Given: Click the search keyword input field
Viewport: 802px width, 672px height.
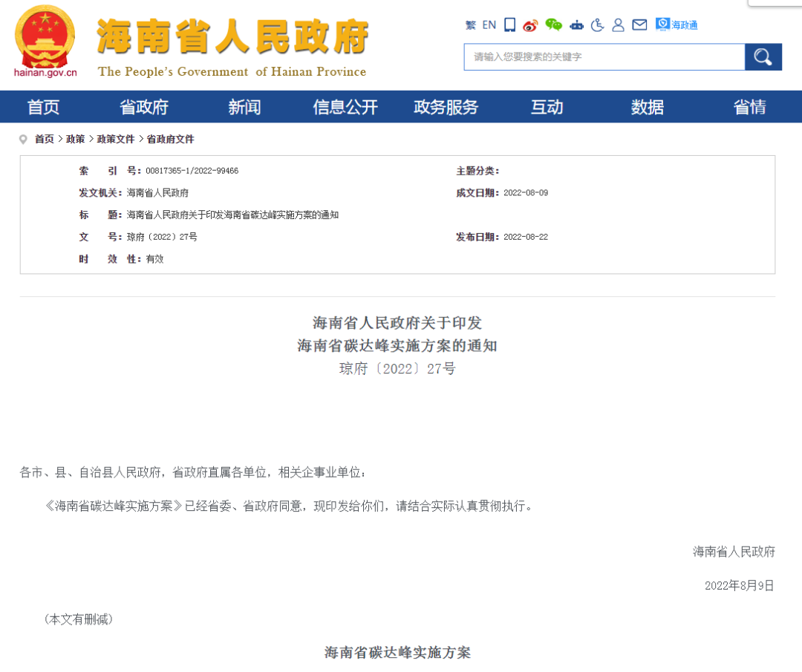Looking at the screenshot, I should pyautogui.click(x=604, y=57).
